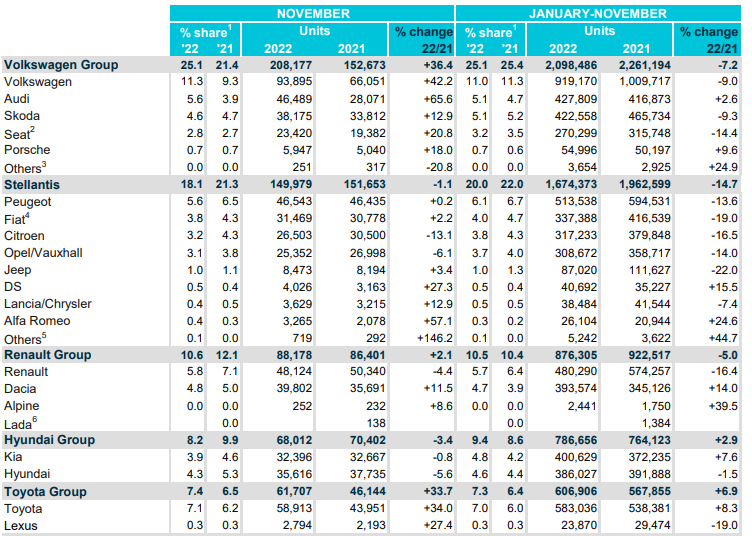Click the Dacia brand name

pos(20,389)
